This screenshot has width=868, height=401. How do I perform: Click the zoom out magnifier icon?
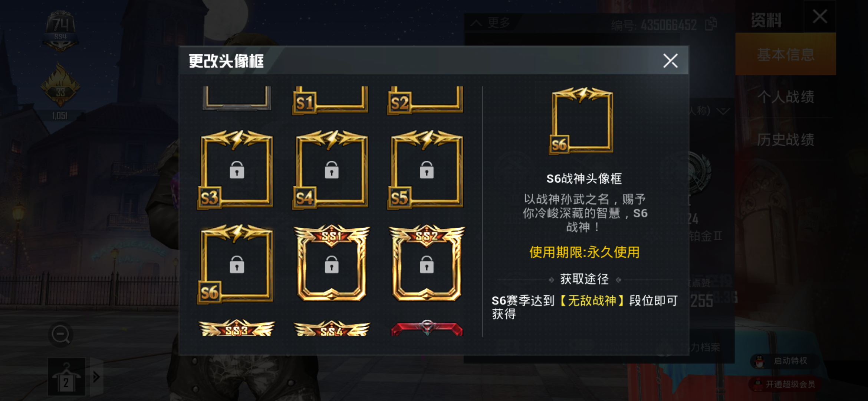(x=60, y=335)
